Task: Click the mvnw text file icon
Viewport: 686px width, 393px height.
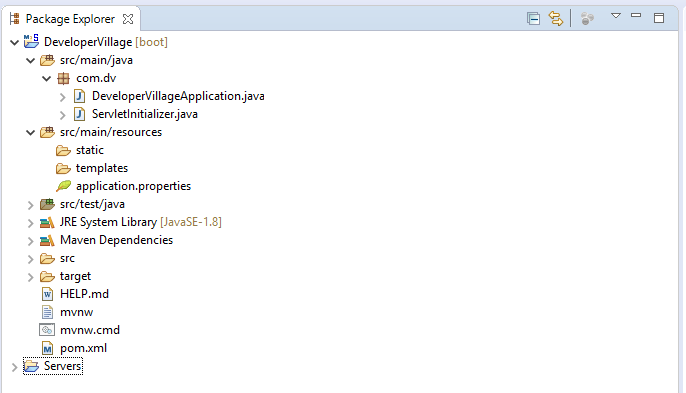Action: [47, 312]
